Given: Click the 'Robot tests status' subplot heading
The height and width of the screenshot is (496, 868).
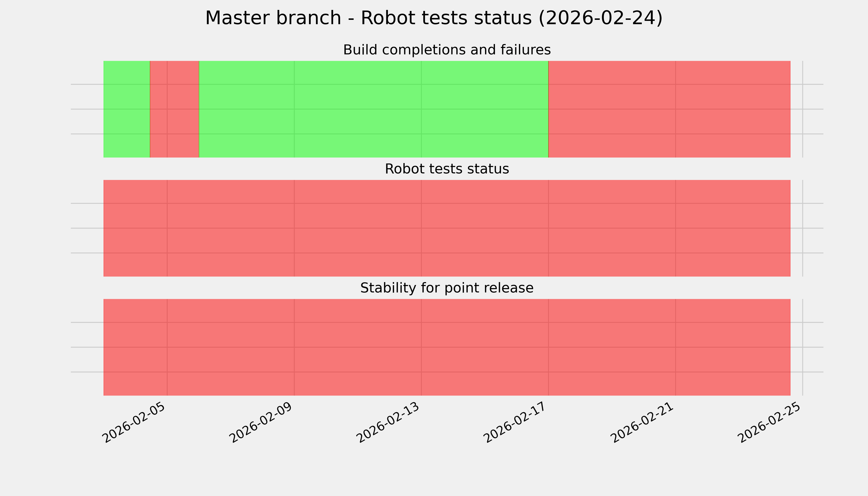Looking at the screenshot, I should coord(447,169).
